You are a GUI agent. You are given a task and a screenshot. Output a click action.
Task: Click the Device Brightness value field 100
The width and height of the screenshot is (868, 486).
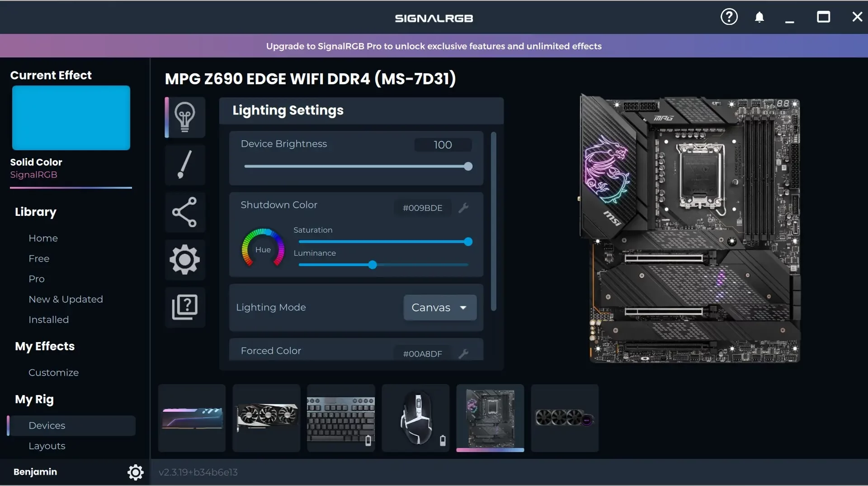[x=443, y=145]
